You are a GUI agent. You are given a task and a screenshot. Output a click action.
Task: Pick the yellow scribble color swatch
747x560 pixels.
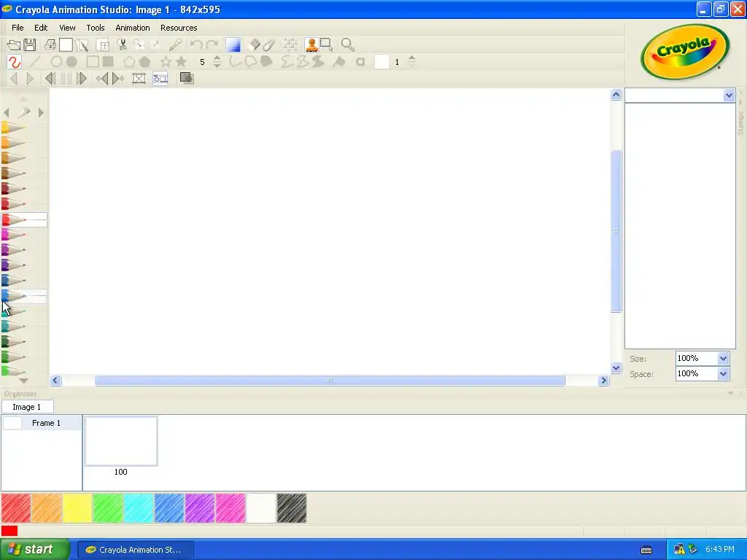tap(77, 508)
